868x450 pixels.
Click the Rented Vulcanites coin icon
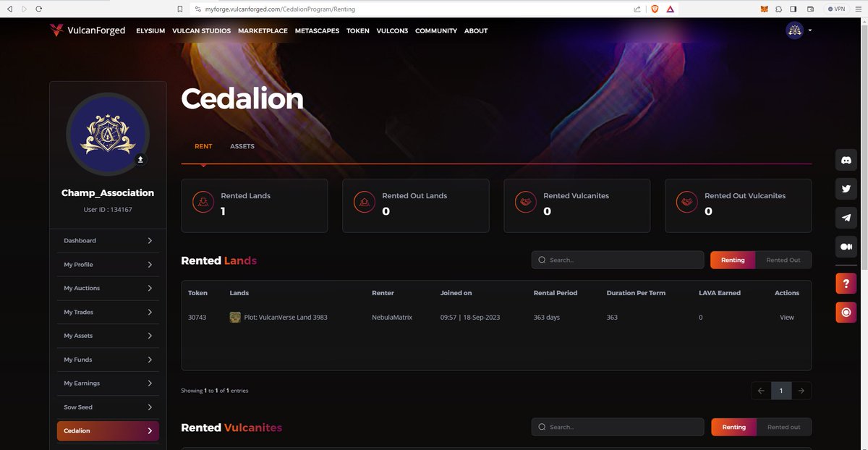524,202
